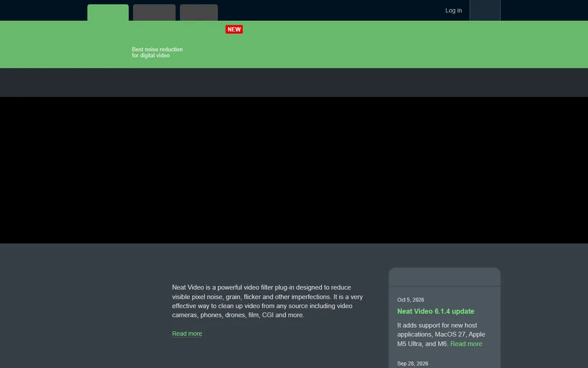
Task: Open Read more in the 6.1.4 update news item
Action: 466,343
